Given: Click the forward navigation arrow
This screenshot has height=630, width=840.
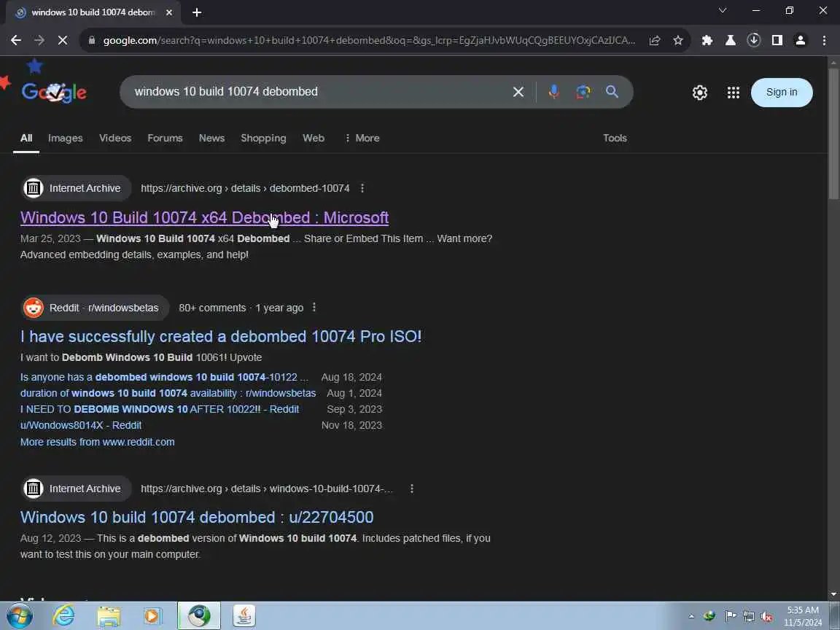Looking at the screenshot, I should tap(39, 40).
